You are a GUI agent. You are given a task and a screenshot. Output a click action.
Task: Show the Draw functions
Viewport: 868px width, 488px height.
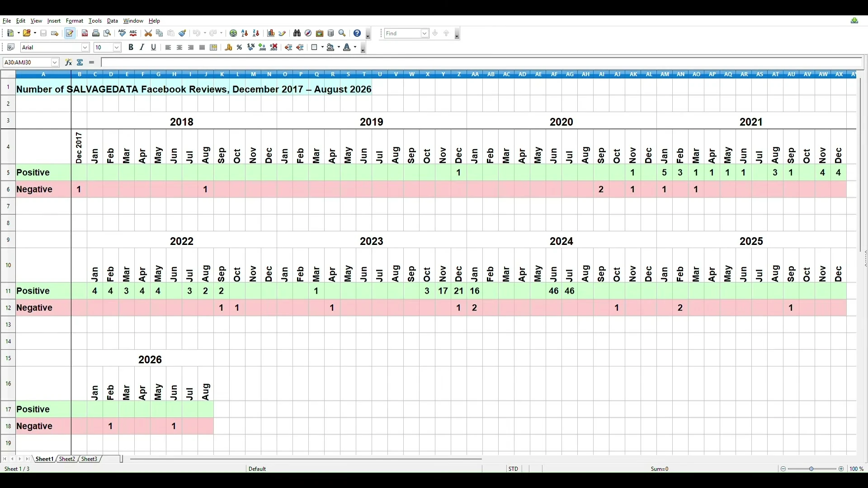tap(283, 33)
